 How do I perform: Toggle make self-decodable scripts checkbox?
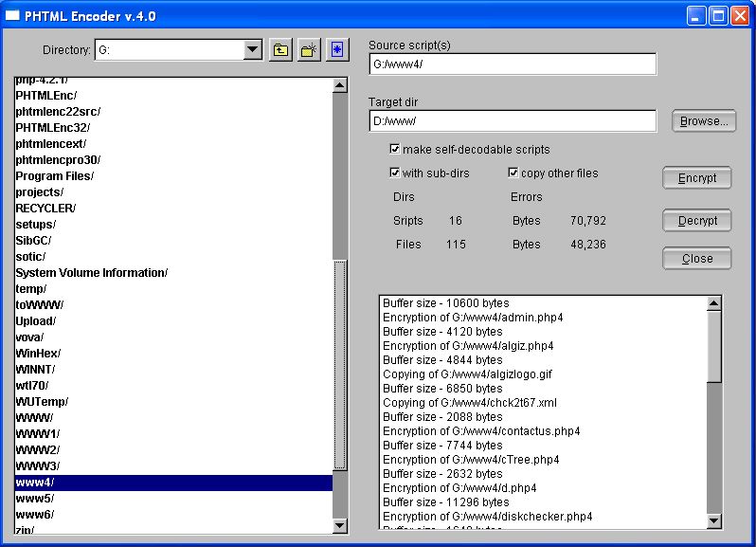395,150
